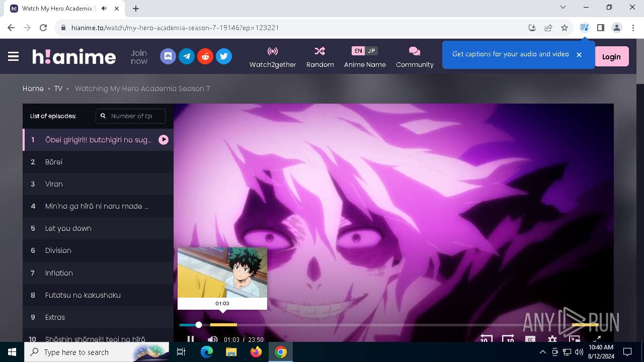The height and width of the screenshot is (362, 644).
Task: Select episode 4 Min'na ga hīrō
Action: tap(98, 206)
